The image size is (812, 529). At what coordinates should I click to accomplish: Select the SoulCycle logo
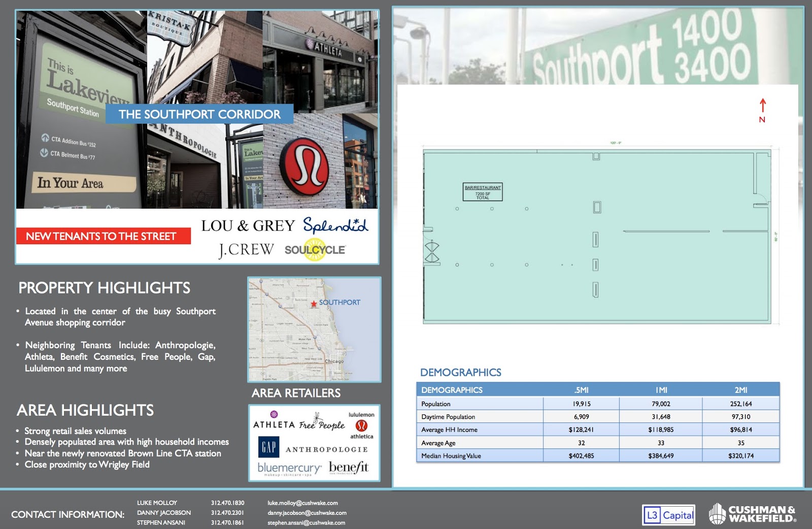(x=315, y=250)
